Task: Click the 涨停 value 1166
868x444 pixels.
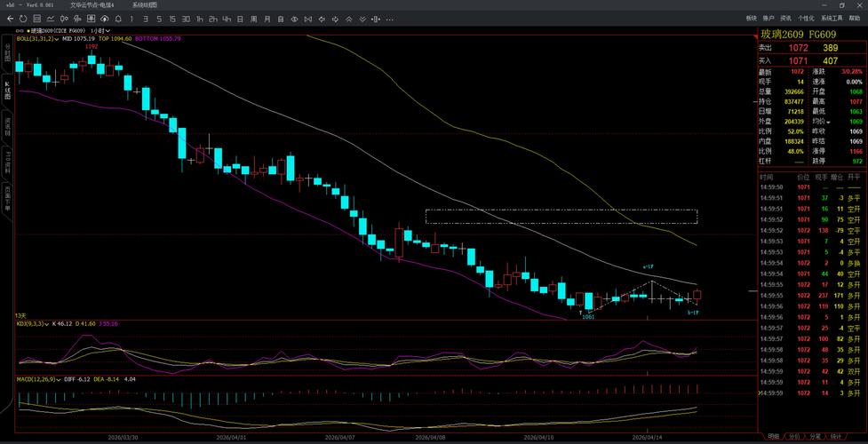Action: (x=856, y=151)
